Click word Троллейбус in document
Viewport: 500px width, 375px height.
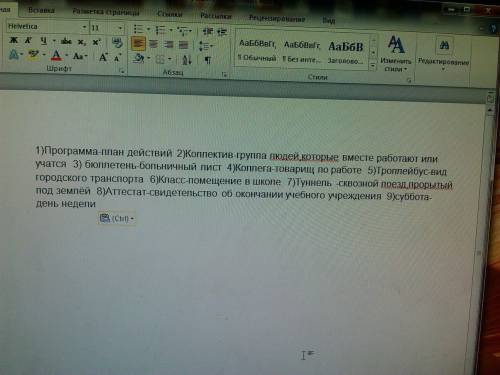click(x=401, y=171)
